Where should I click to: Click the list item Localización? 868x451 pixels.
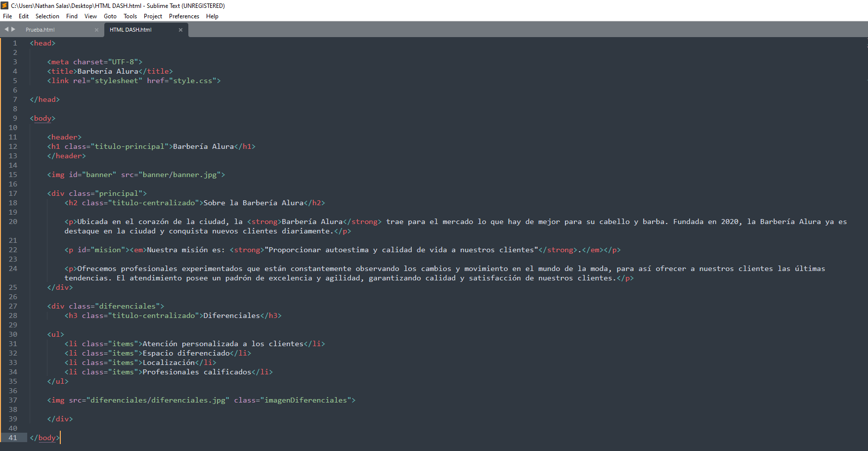click(x=169, y=362)
